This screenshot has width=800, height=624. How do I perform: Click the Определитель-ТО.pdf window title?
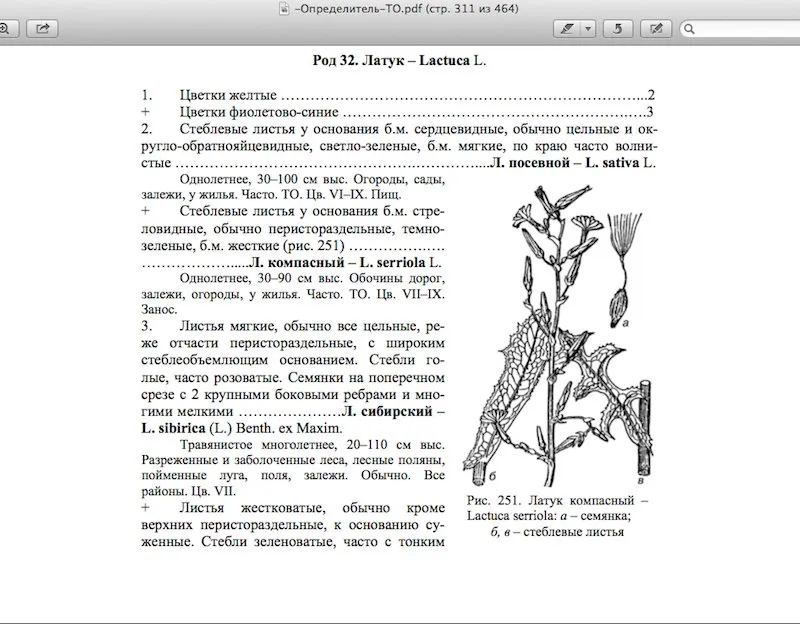406,9
